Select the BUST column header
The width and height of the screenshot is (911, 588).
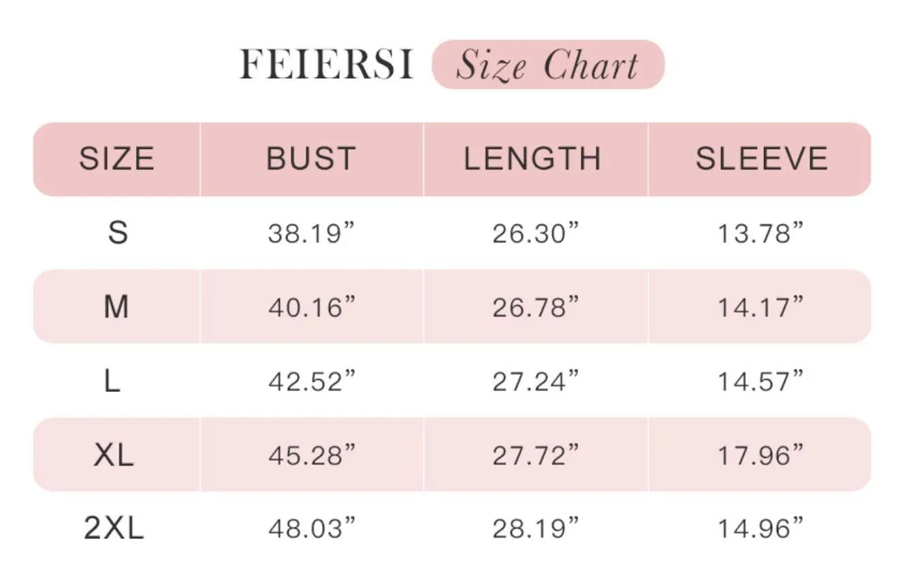(311, 159)
